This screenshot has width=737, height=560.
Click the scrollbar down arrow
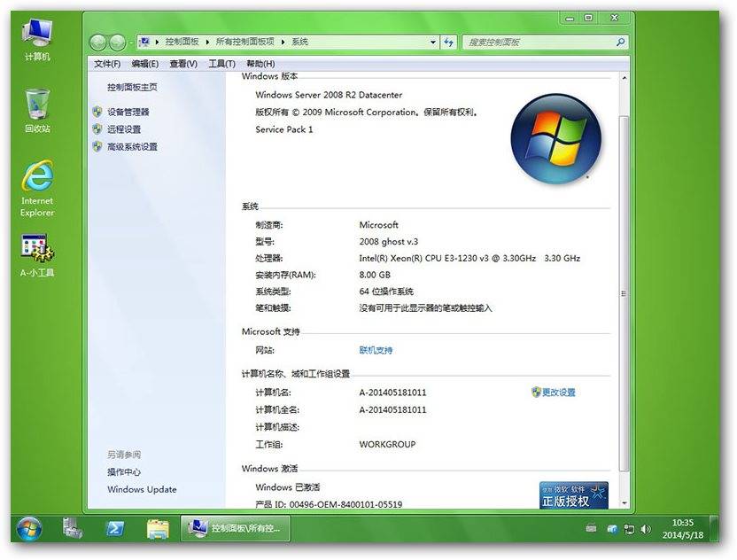[624, 503]
